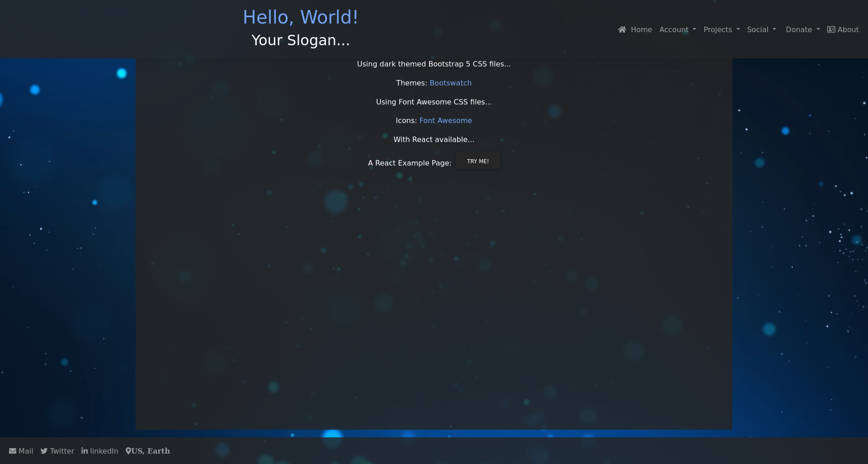Click the TRY ME! button
Image resolution: width=868 pixels, height=464 pixels.
tap(478, 161)
